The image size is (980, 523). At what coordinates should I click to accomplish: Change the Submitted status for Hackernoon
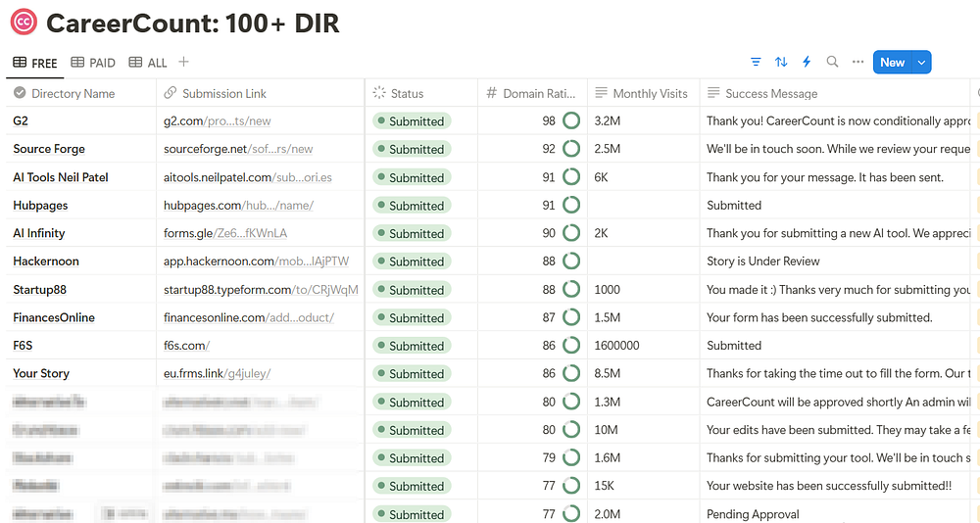pos(412,261)
